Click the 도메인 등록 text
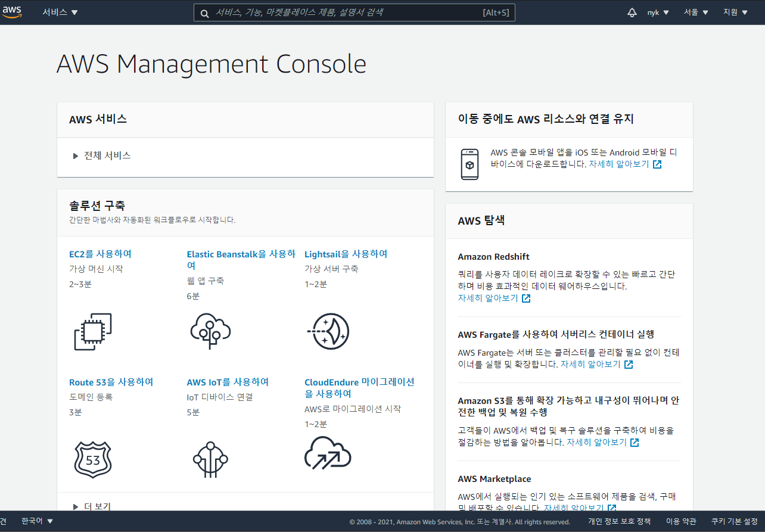This screenshot has height=532, width=765. (x=91, y=397)
